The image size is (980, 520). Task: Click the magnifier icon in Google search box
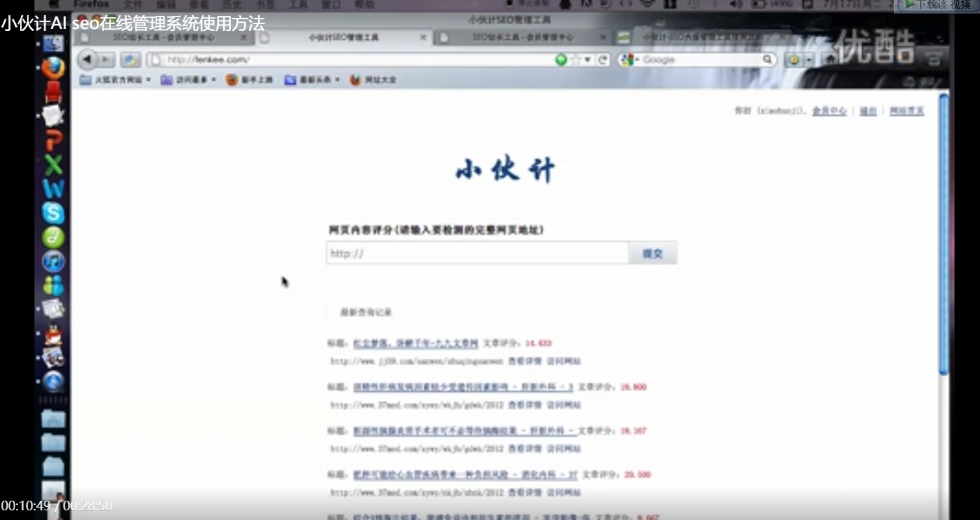pyautogui.click(x=768, y=60)
